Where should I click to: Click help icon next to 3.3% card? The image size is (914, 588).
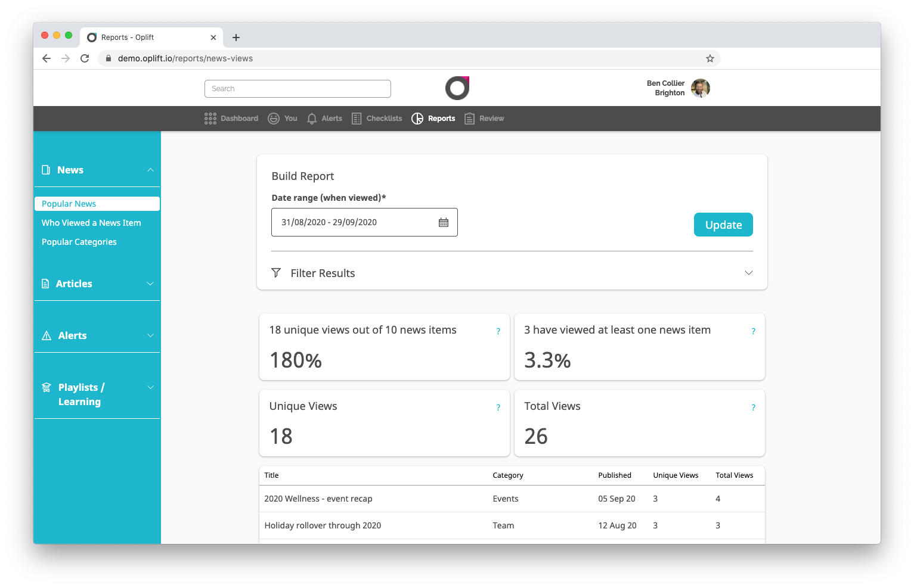(754, 331)
